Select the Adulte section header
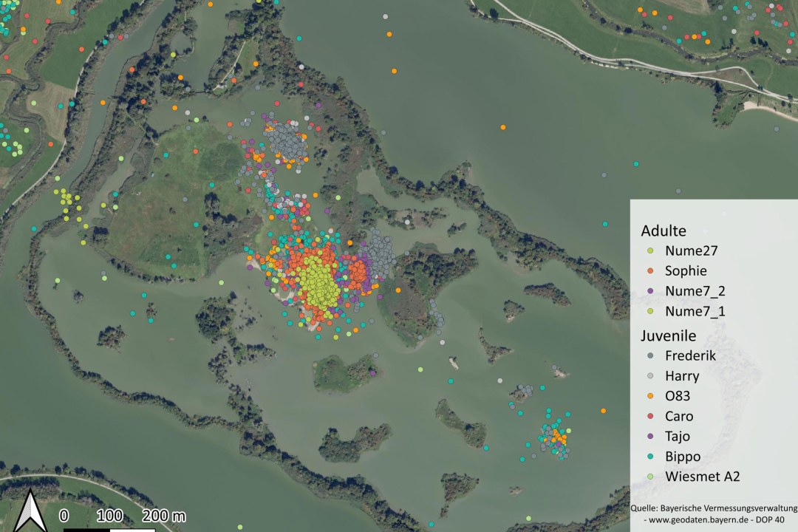 [663, 231]
